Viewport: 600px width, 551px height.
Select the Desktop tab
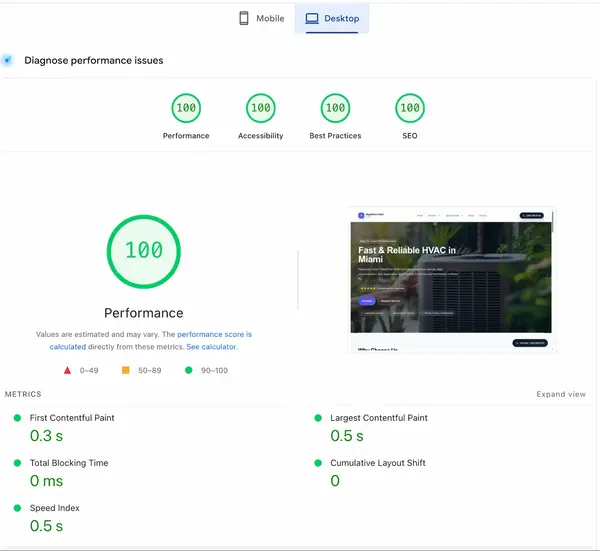[332, 18]
